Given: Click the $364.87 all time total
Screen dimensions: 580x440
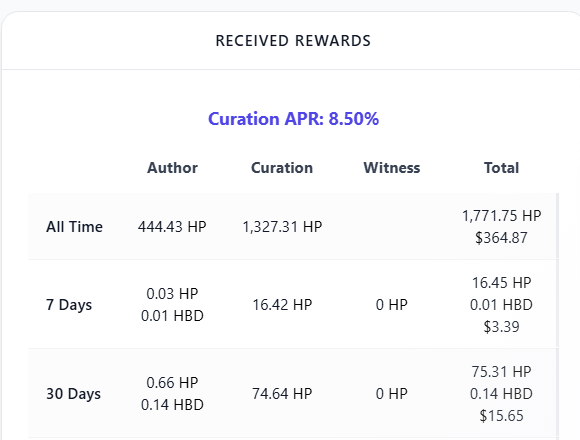Looking at the screenshot, I should (502, 238).
